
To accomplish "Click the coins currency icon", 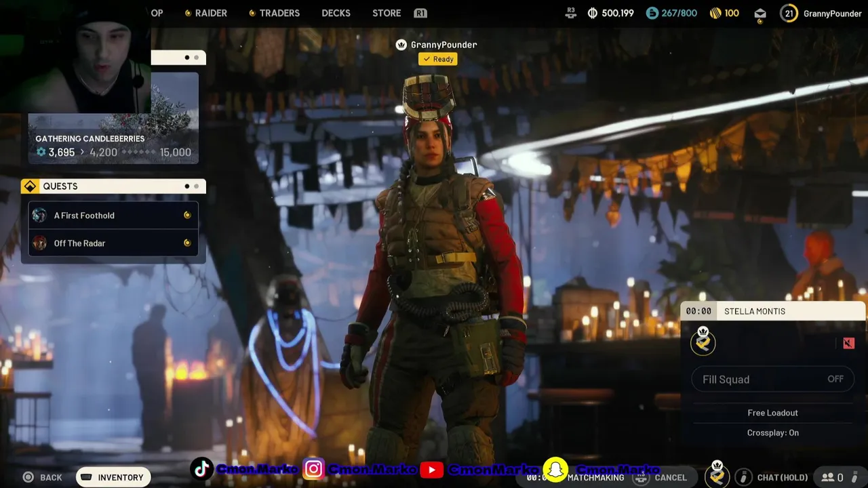I will point(592,13).
